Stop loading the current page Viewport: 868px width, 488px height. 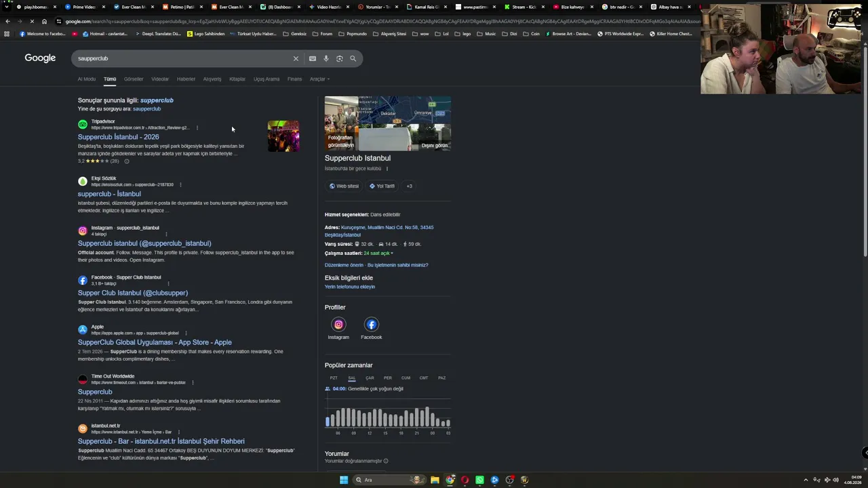(32, 21)
